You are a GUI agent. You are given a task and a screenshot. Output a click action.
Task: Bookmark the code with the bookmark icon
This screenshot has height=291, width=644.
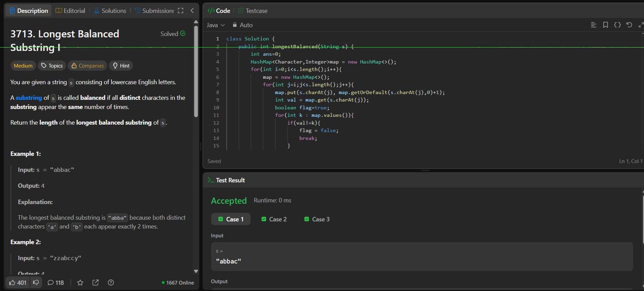605,25
